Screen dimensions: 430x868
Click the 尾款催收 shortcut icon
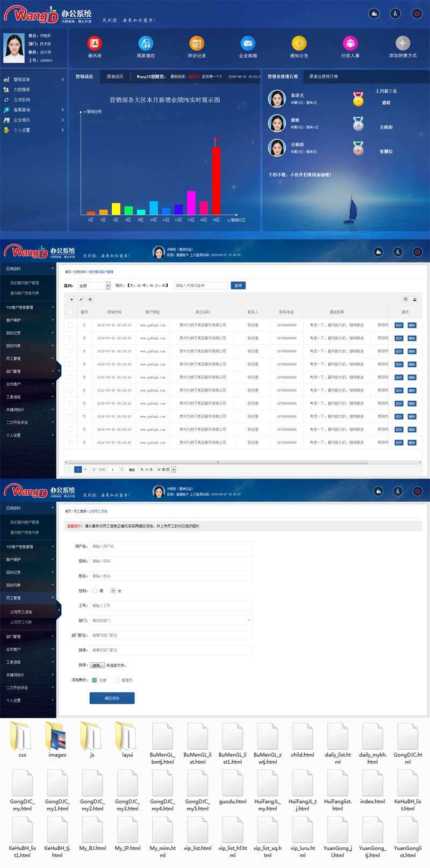click(x=146, y=43)
